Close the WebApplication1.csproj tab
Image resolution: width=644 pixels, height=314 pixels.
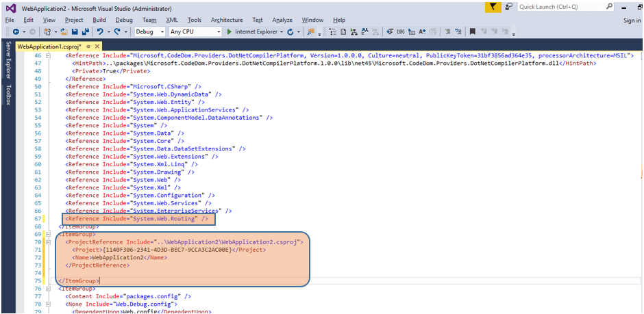pos(97,47)
